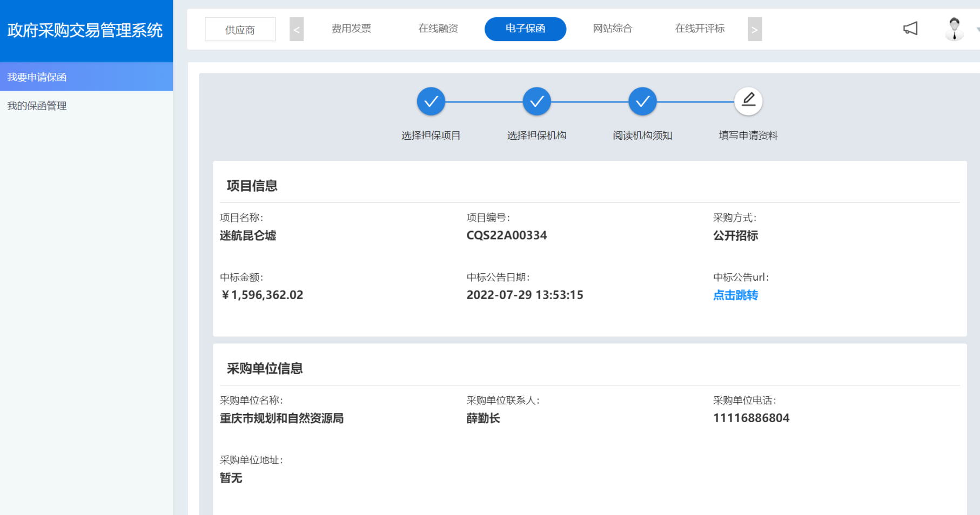Expand the dropdown arrow beside user avatar
Viewport: 980px width, 515px height.
pyautogui.click(x=977, y=30)
